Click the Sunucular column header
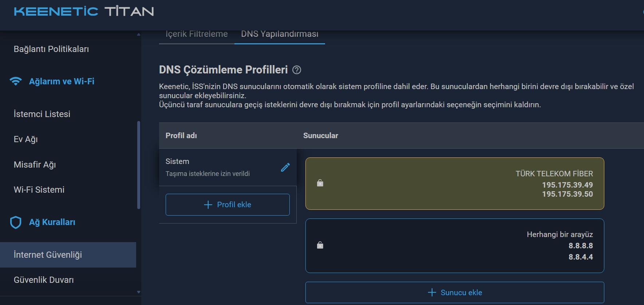This screenshot has width=644, height=305. coord(321,136)
